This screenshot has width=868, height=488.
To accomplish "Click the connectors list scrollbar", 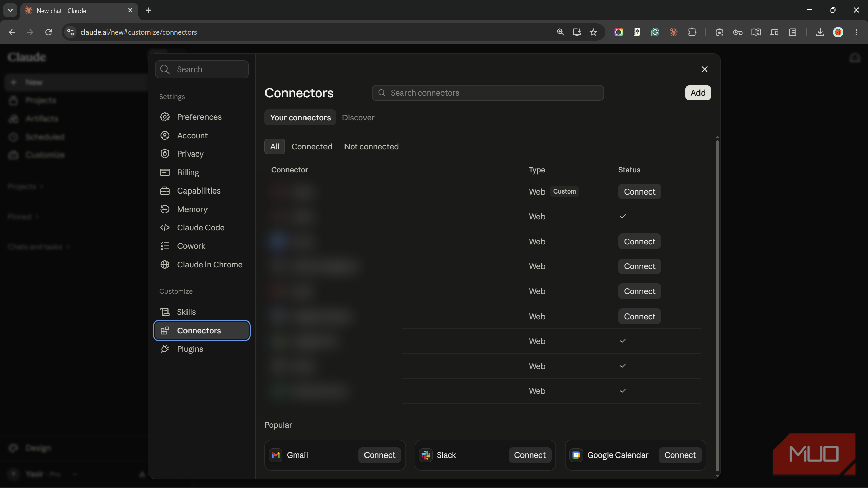I will (x=717, y=305).
